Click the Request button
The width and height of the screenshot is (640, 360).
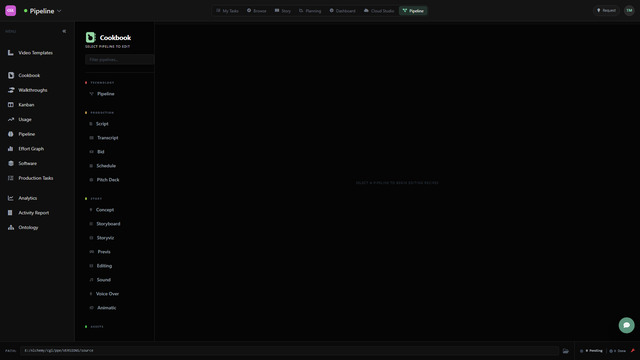606,11
